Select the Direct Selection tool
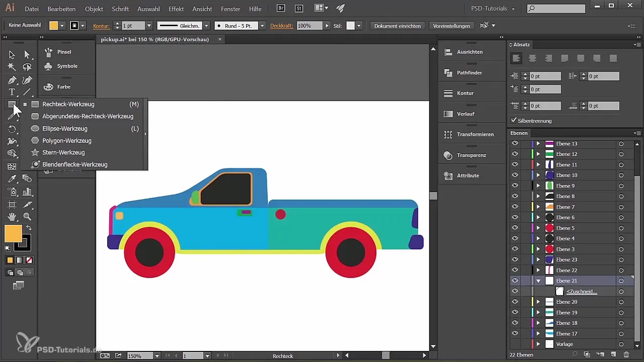Viewport: 644px width, 362px height. point(27,54)
